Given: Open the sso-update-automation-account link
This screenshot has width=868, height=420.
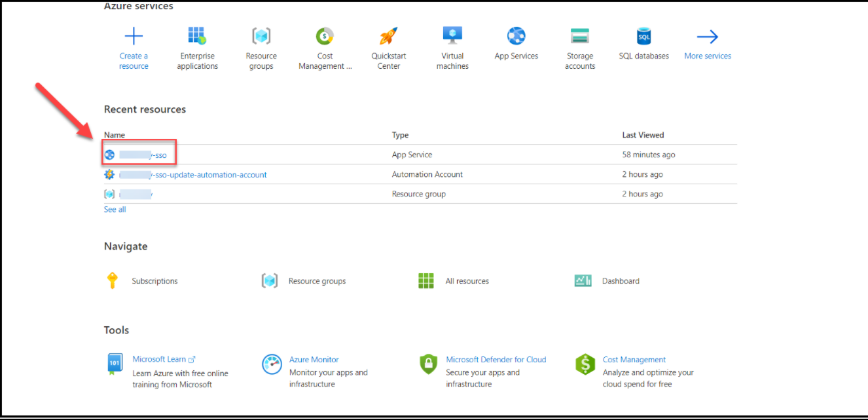Looking at the screenshot, I should click(x=192, y=175).
